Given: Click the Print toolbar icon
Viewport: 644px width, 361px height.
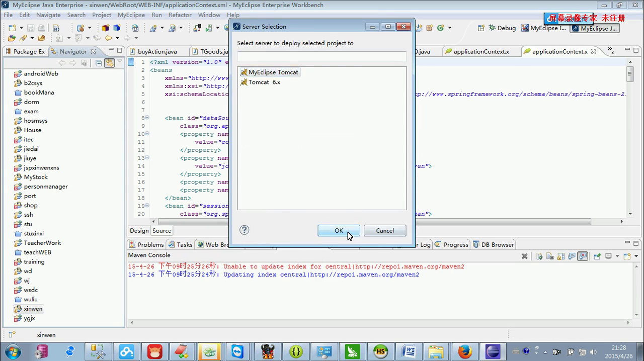Looking at the screenshot, I should coord(41,28).
